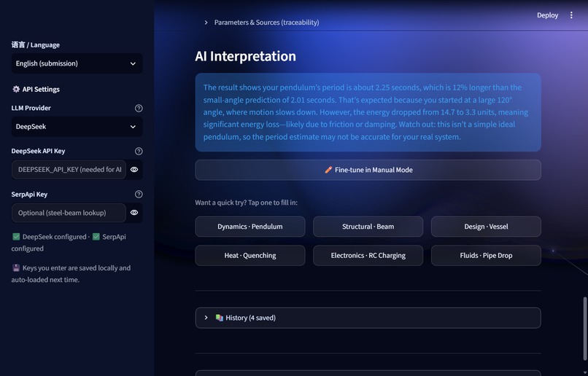Screen dimensions: 588x376
Task: Click 'Want a quick try?' hint text
Action: pyautogui.click(x=246, y=203)
